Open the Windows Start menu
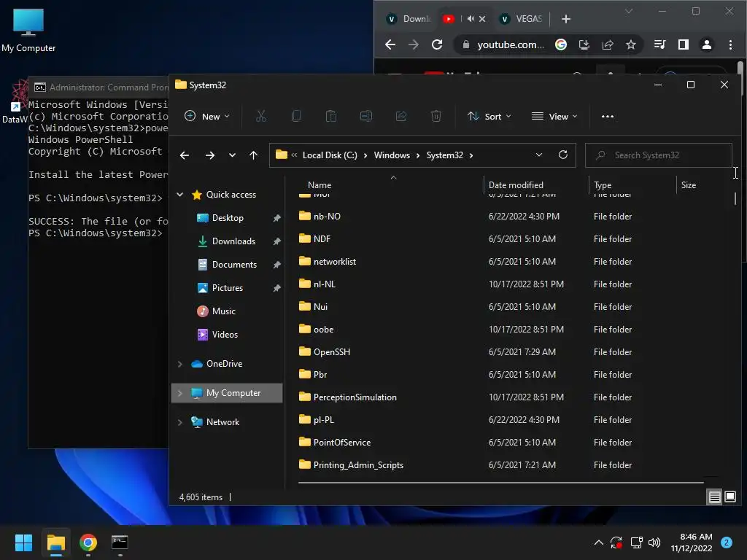Viewport: 747px width, 560px height. click(x=23, y=542)
